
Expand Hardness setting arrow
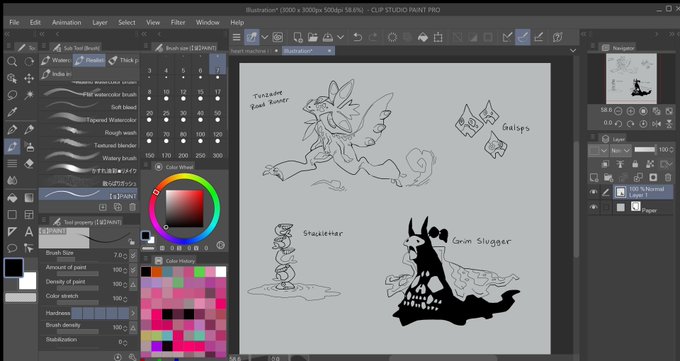point(133,313)
